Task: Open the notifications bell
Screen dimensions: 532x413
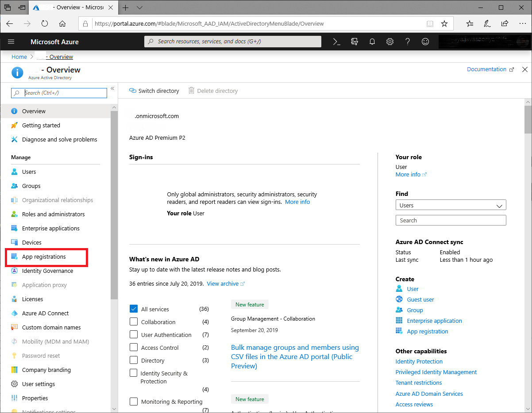Action: coord(372,42)
